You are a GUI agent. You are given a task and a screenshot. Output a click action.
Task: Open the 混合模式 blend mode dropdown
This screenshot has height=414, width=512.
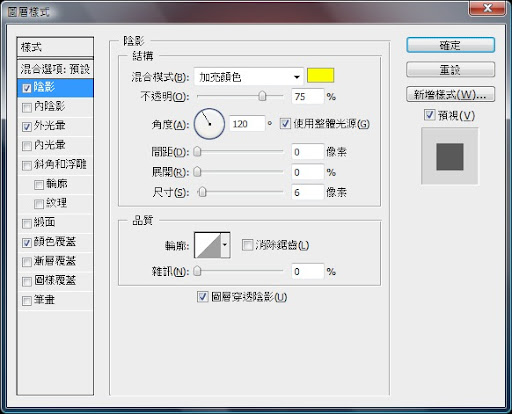(x=249, y=77)
